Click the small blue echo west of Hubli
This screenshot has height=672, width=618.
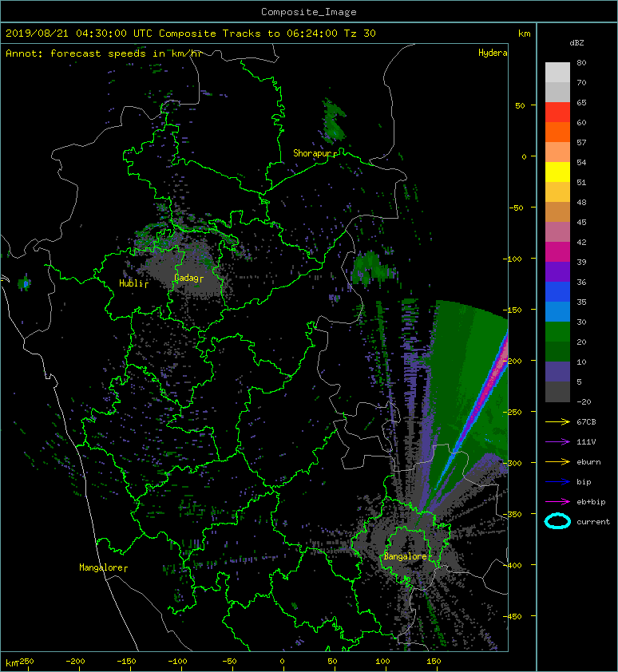tap(26, 283)
